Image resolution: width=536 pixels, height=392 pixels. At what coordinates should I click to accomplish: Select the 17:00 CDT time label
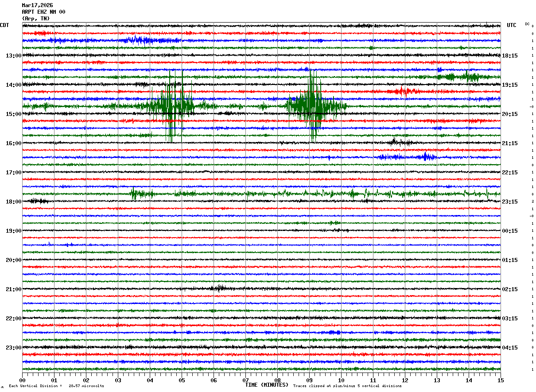coord(13,173)
